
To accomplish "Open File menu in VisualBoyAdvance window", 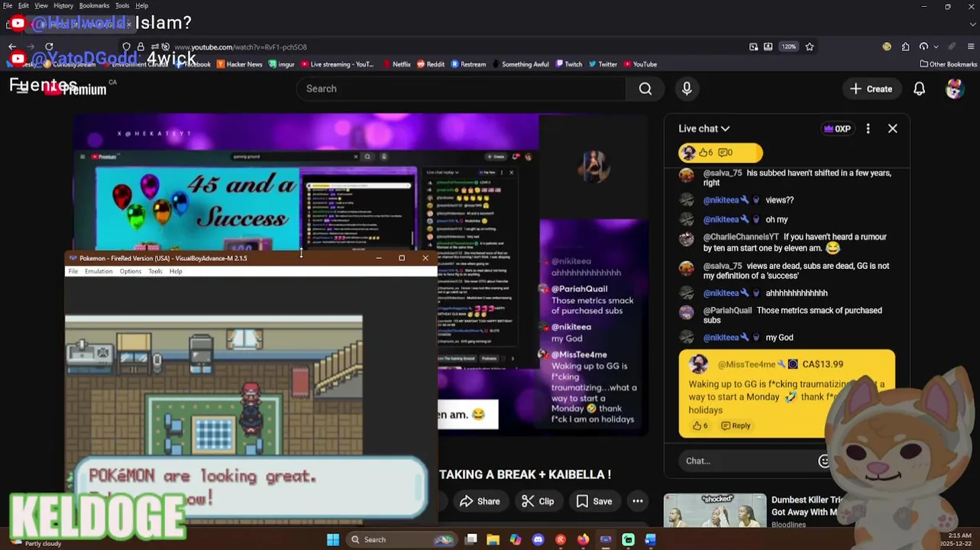I will (x=73, y=271).
